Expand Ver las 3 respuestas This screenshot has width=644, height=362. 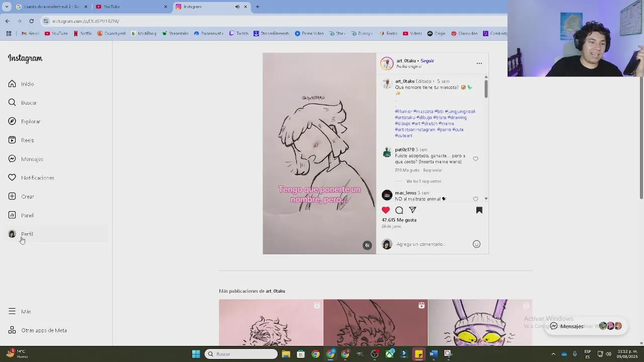coord(424,181)
